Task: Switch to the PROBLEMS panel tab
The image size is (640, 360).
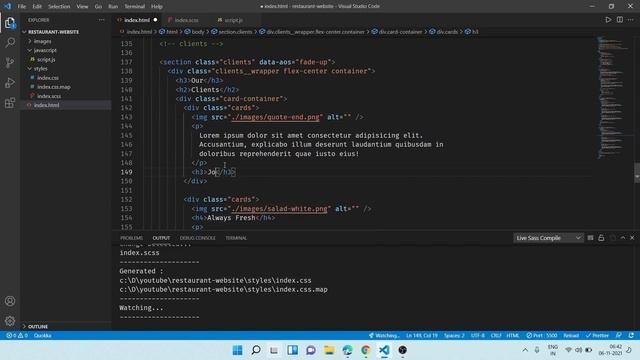Action: coord(131,238)
